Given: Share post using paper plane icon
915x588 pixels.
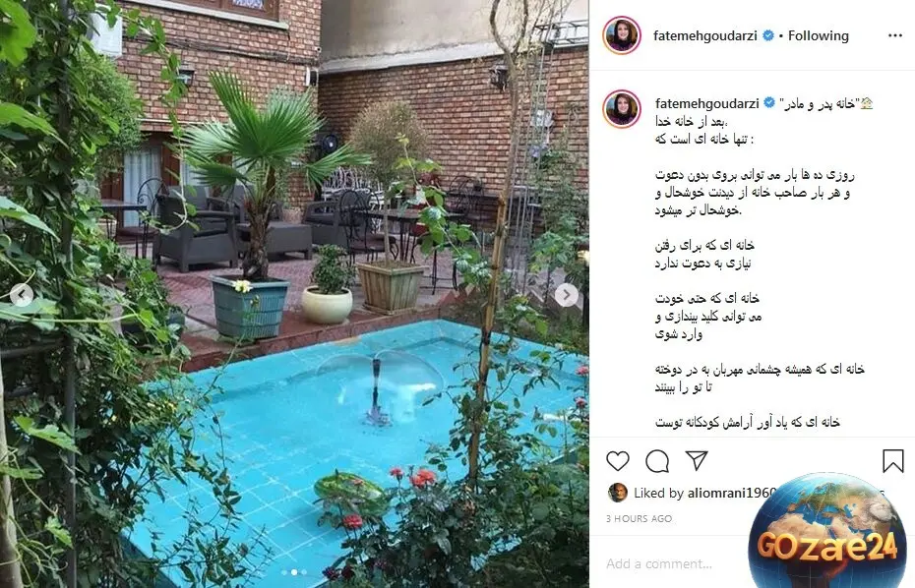Looking at the screenshot, I should (697, 460).
